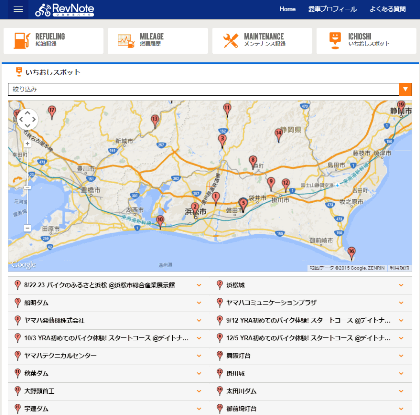Screen dimensions: 420x415
Task: Select map marker 16 at the cape
Action: pos(351,253)
